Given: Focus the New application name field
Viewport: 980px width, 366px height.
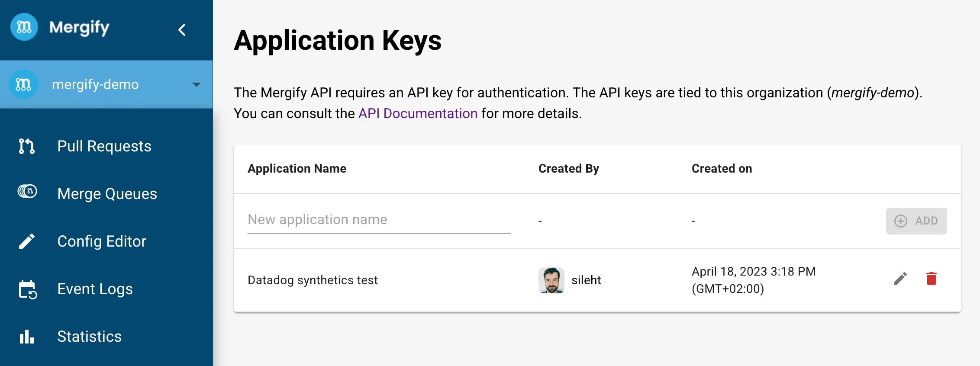Looking at the screenshot, I should click(379, 220).
